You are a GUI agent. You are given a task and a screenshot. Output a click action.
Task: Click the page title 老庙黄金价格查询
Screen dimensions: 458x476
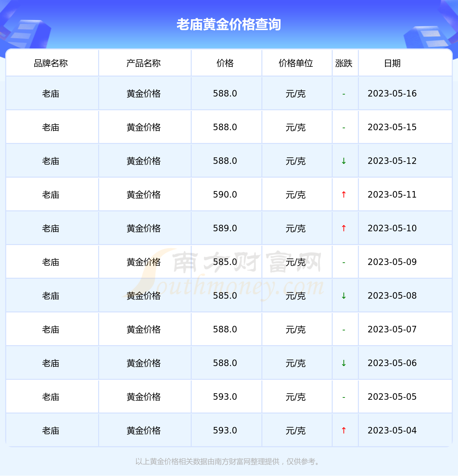[229, 25]
